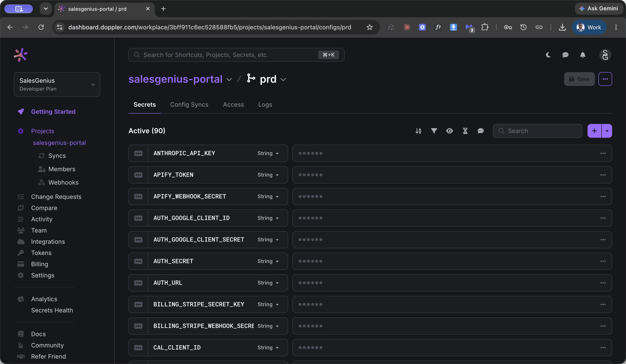Open the SalesGenius workplace selector
Screen dimensions: 626x364
[57, 84]
